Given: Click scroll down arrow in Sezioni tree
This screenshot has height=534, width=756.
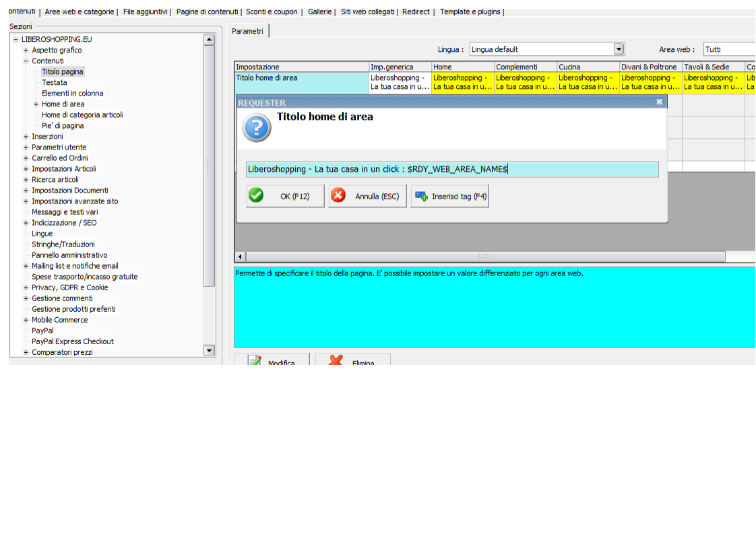Looking at the screenshot, I should tap(210, 351).
